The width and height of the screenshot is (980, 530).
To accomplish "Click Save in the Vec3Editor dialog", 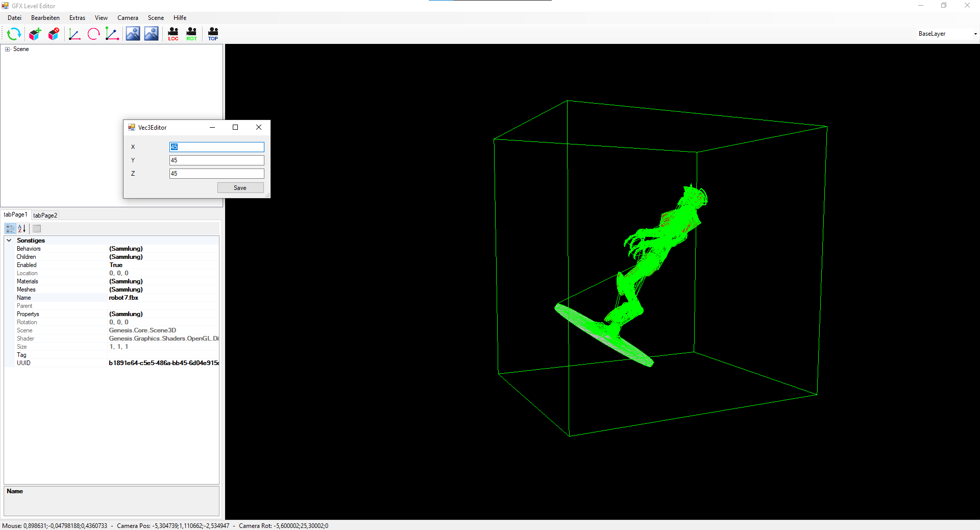I will (x=240, y=188).
